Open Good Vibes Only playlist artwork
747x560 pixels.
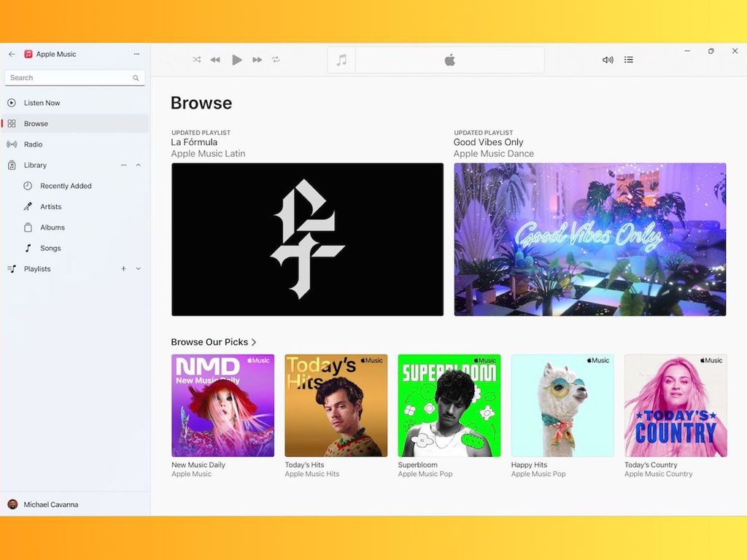[x=589, y=239]
